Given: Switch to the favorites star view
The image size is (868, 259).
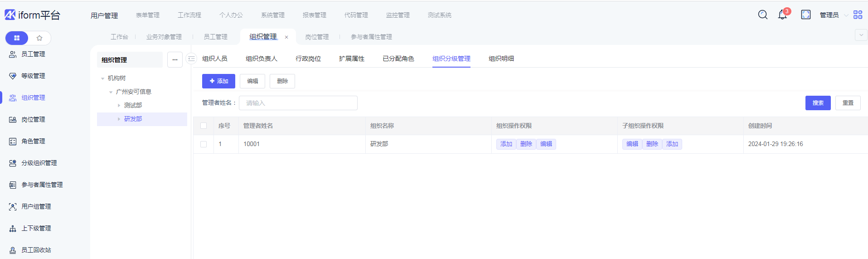Looking at the screenshot, I should [x=39, y=38].
